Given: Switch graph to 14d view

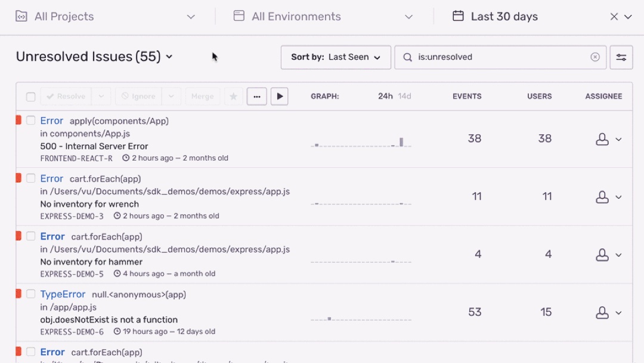Looking at the screenshot, I should point(404,96).
